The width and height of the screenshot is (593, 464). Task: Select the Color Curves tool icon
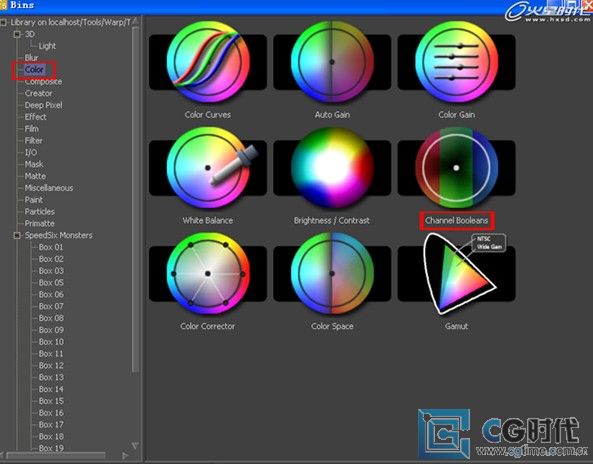(208, 62)
